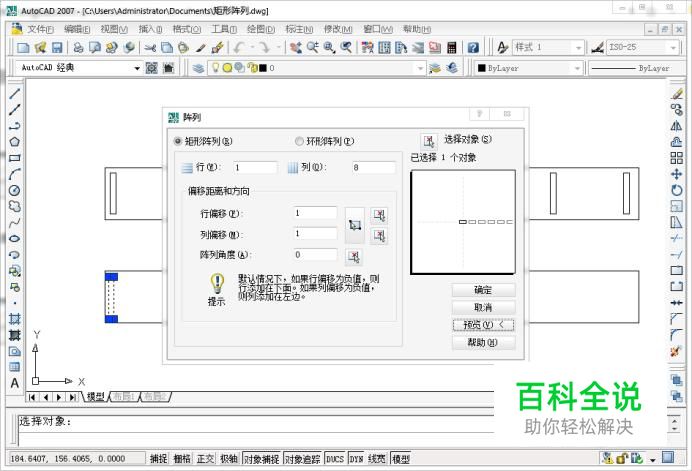
Task: Toggle Ortho mode (正交) in status bar
Action: pyautogui.click(x=205, y=459)
